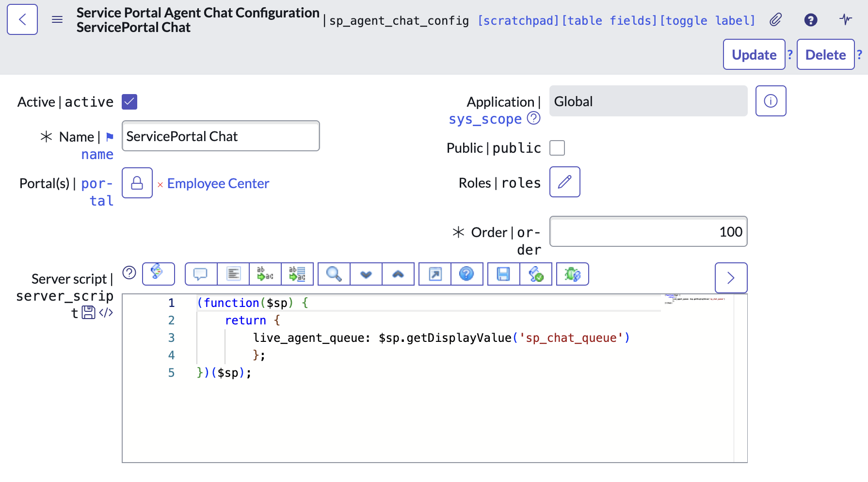Open the activity stream pulse icon

(x=846, y=20)
